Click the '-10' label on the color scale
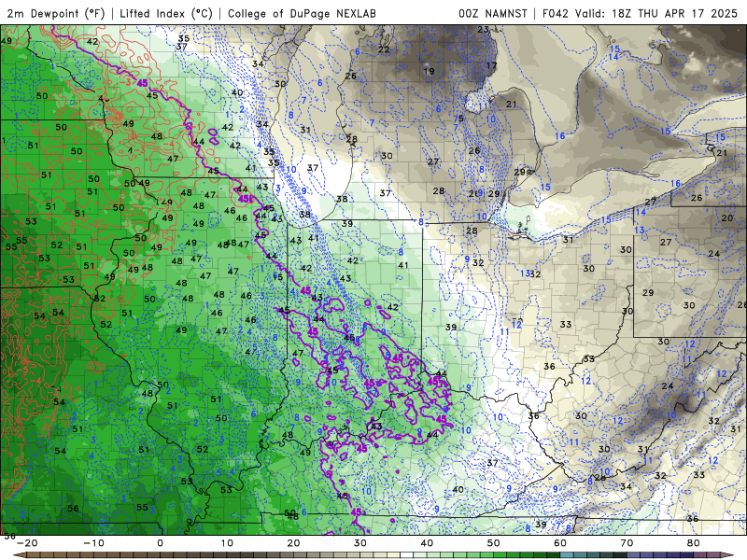 pyautogui.click(x=93, y=543)
